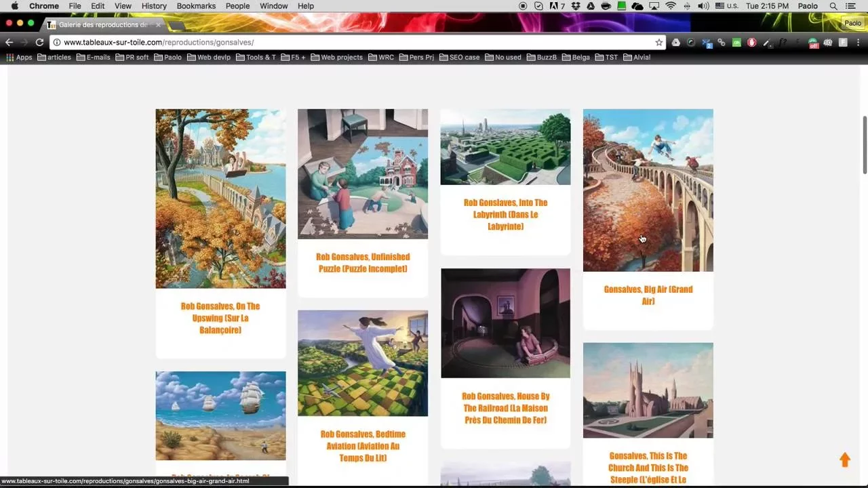
Task: Open the eyedropper color picker extension
Action: click(767, 42)
